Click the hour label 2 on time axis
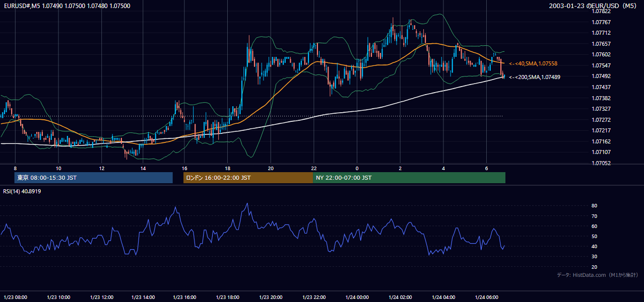Viewport: 644px width, 302px height. [400, 168]
